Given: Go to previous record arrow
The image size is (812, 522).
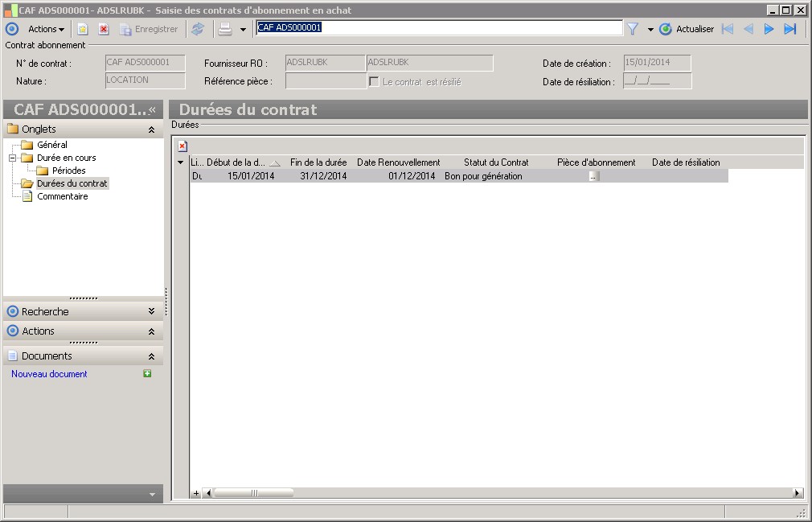Looking at the screenshot, I should pos(748,29).
